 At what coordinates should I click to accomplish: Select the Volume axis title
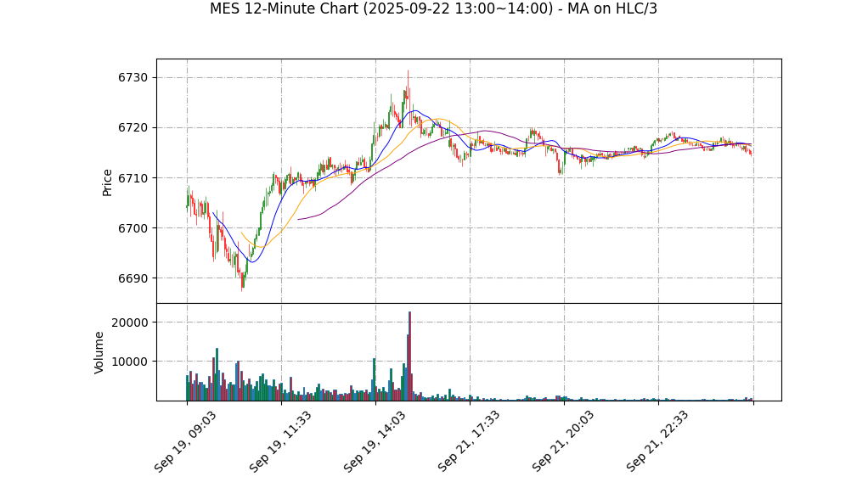99,352
